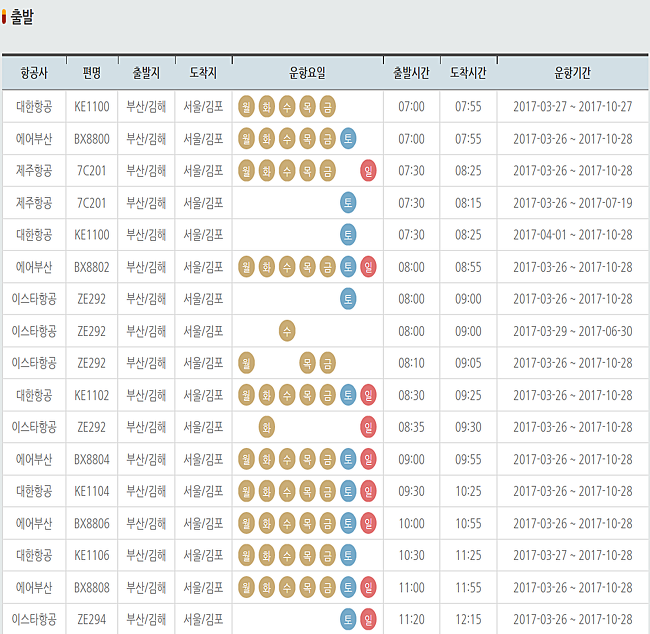Select flight number KE1104
The height and width of the screenshot is (634, 650).
pyautogui.click(x=92, y=491)
